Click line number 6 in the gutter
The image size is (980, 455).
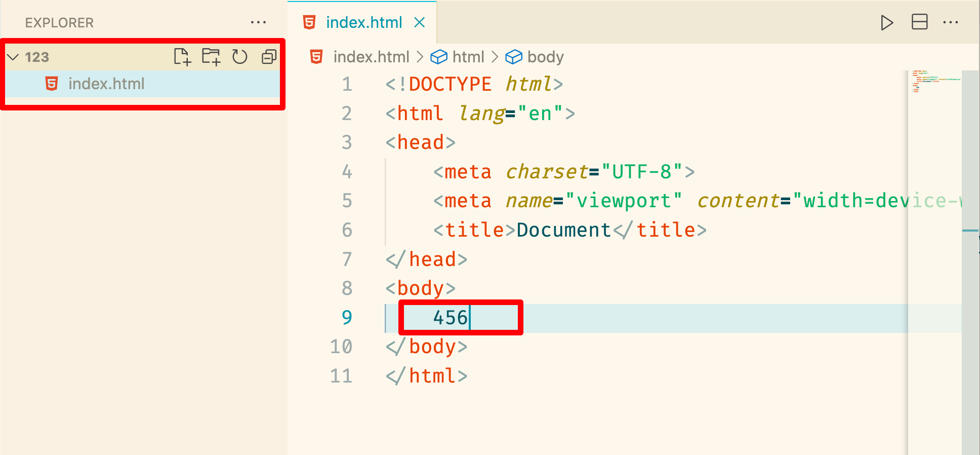point(347,230)
